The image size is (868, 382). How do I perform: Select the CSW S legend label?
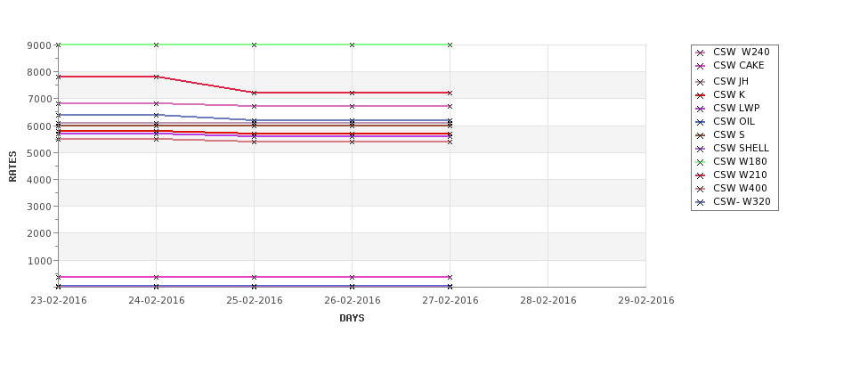728,135
